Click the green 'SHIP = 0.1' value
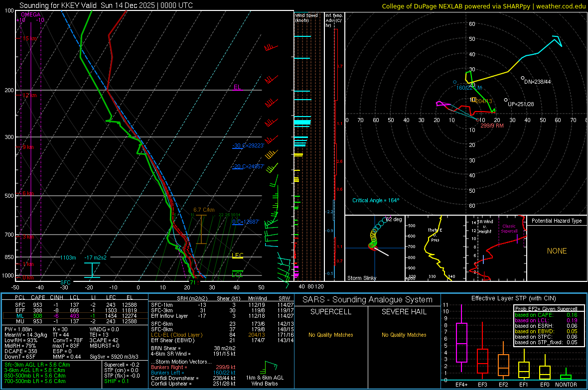588x390 pixels. (116, 381)
